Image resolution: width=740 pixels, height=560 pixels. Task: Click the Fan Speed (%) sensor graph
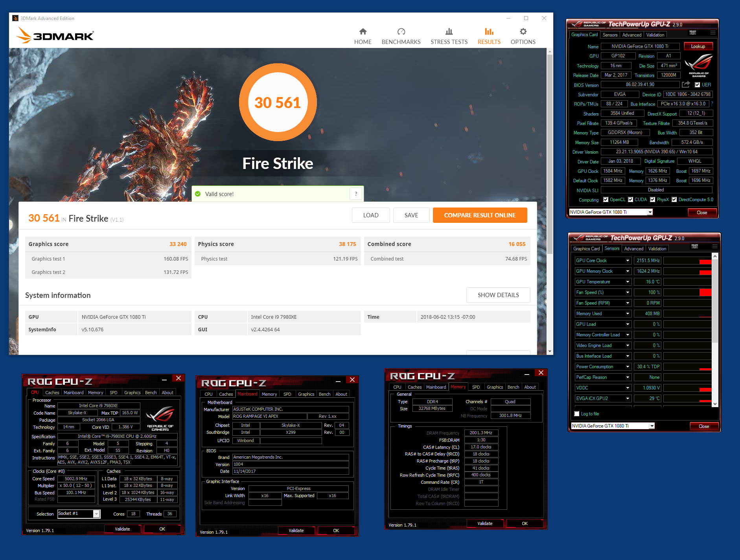pos(687,292)
